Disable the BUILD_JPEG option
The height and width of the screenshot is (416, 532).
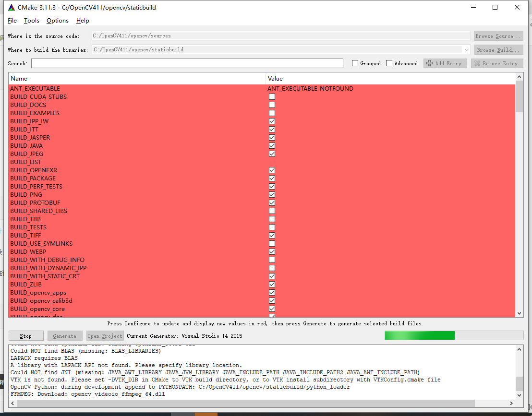click(272, 154)
